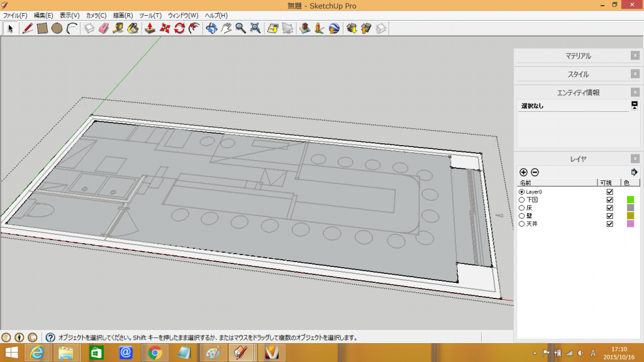
Task: Activate the Paint Bucket tool
Action: (x=133, y=28)
